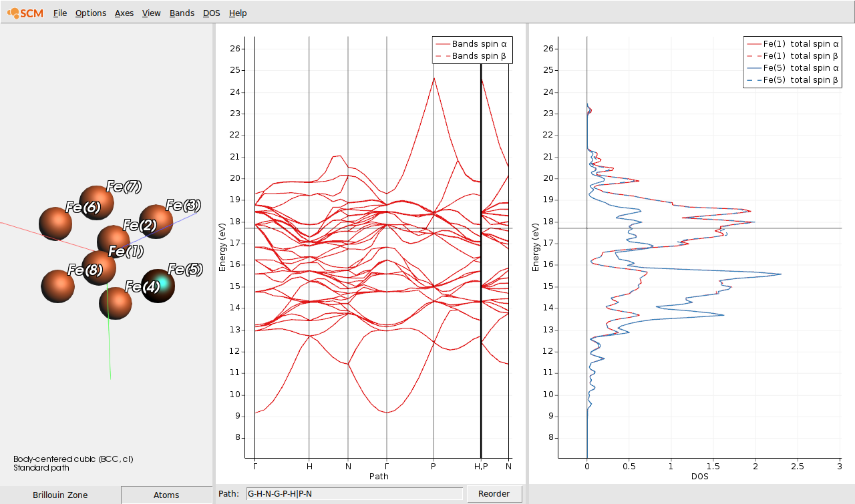855x504 pixels.
Task: Open the File menu
Action: pos(59,13)
